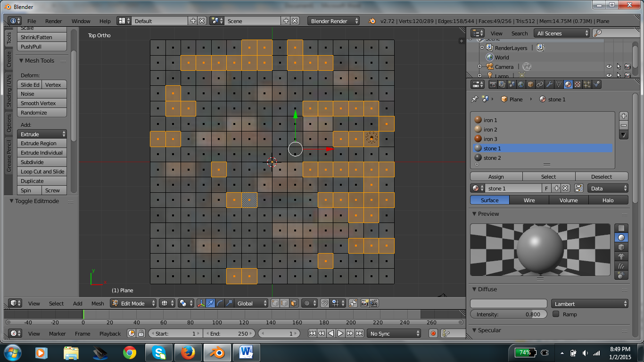
Task: Toggle the automatic keyframe record button
Action: (x=433, y=333)
